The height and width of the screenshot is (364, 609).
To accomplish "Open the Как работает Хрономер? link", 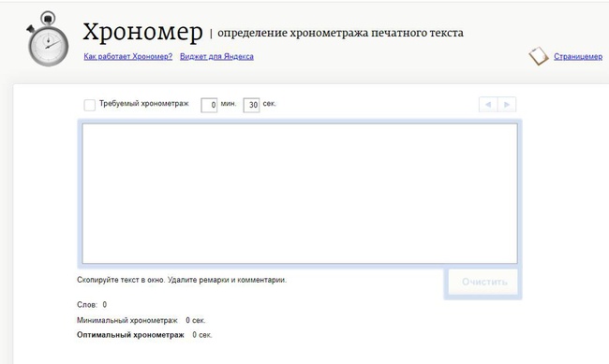I will pos(128,56).
